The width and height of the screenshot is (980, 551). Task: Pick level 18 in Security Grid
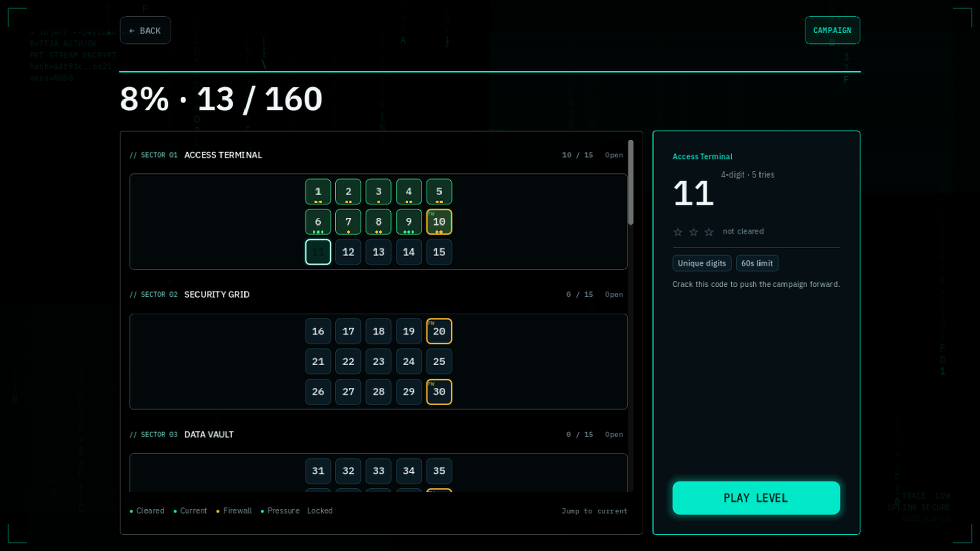[379, 332]
